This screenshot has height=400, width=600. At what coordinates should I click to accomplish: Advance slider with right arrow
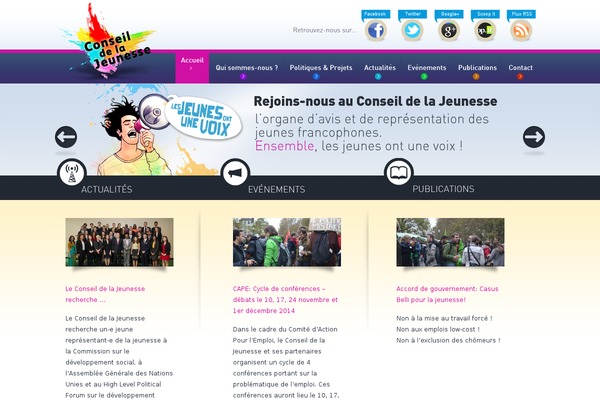tap(534, 137)
